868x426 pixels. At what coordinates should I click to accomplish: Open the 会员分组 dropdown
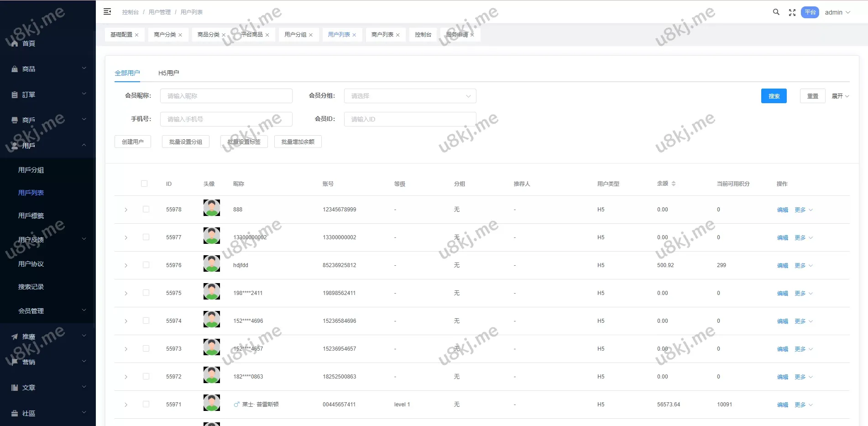click(x=410, y=96)
